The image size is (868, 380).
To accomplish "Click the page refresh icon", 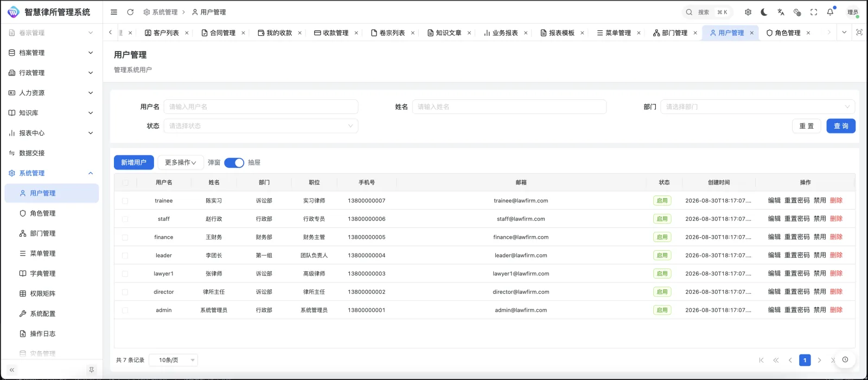I will pyautogui.click(x=130, y=12).
